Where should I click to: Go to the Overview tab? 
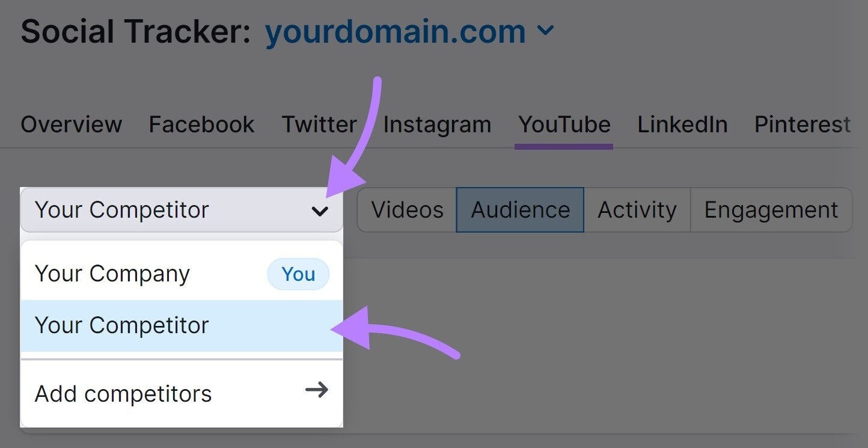71,124
